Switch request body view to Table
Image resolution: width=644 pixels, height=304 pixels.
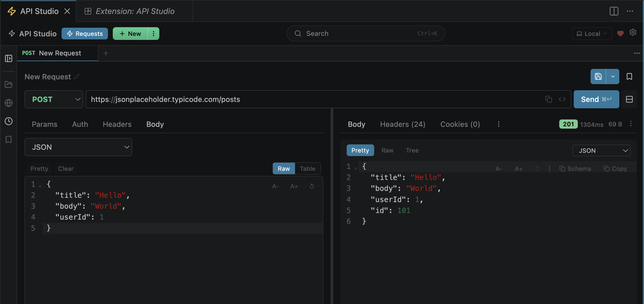(x=307, y=169)
